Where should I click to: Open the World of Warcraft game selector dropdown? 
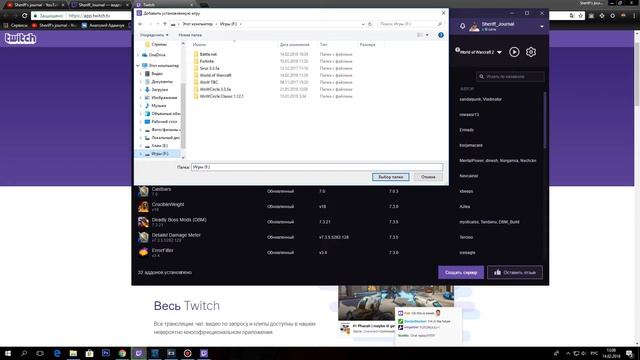[499, 52]
